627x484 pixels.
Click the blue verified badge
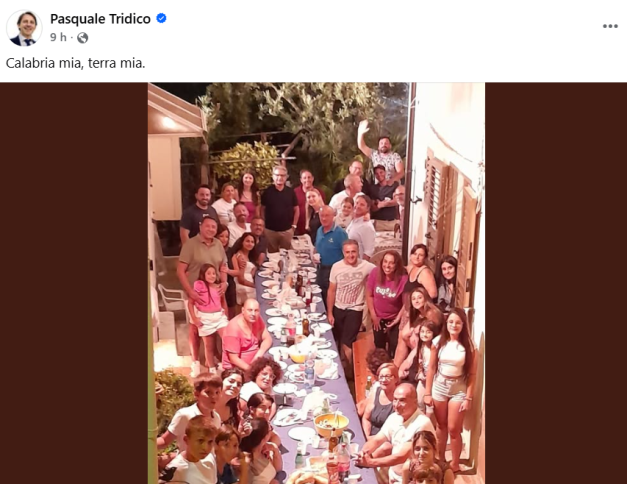pos(161,18)
